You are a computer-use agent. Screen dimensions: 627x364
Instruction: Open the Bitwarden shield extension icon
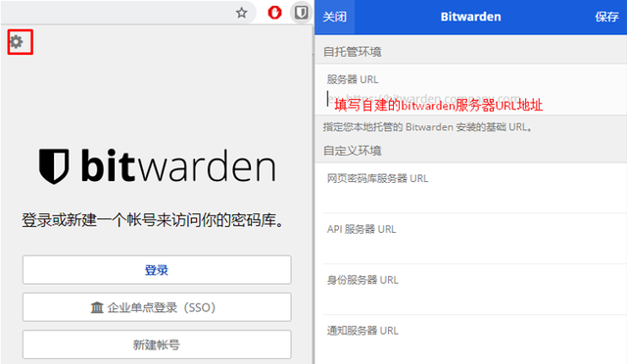[x=301, y=13]
